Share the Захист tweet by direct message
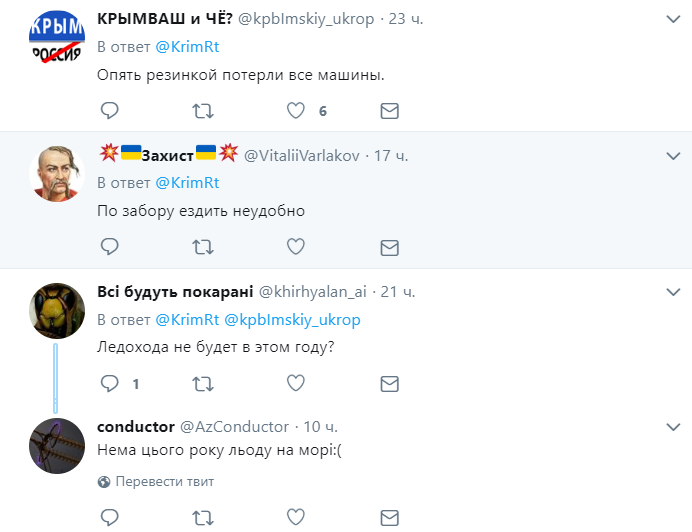The height and width of the screenshot is (532, 692). [x=389, y=248]
